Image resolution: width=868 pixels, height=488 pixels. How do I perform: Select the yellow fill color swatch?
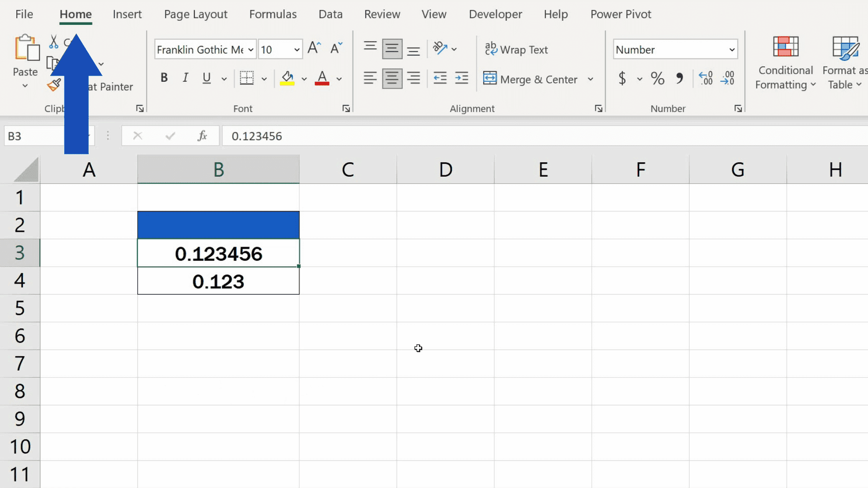click(287, 83)
